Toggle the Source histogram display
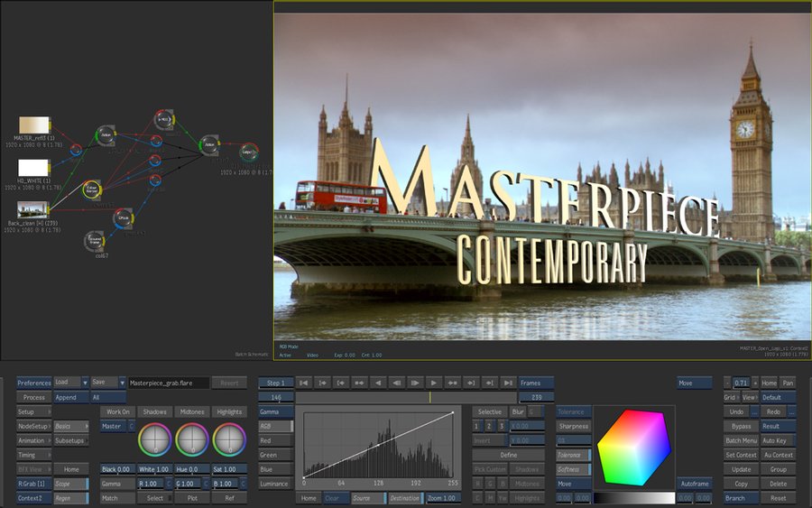 pyautogui.click(x=368, y=498)
